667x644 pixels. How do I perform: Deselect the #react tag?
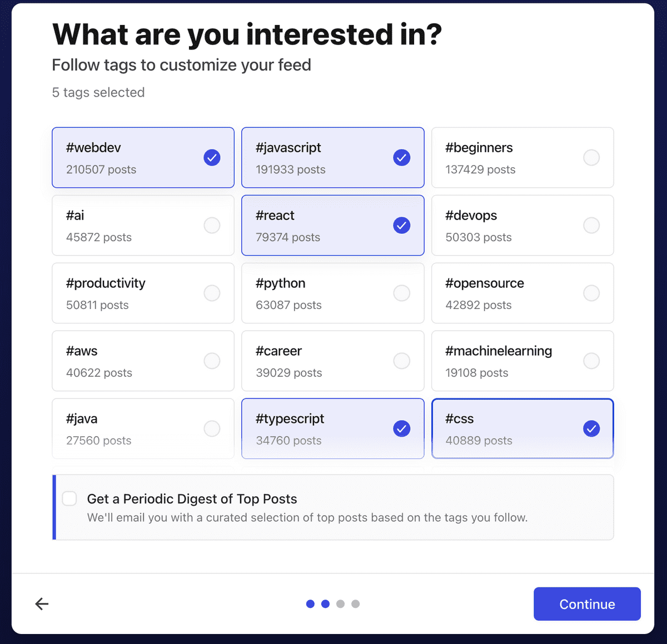click(333, 226)
